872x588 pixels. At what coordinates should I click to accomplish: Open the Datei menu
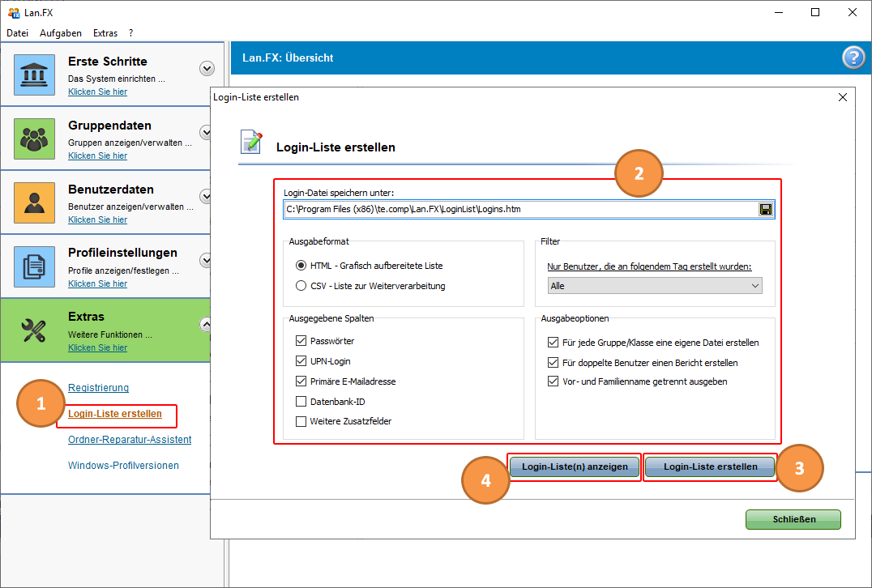17,33
